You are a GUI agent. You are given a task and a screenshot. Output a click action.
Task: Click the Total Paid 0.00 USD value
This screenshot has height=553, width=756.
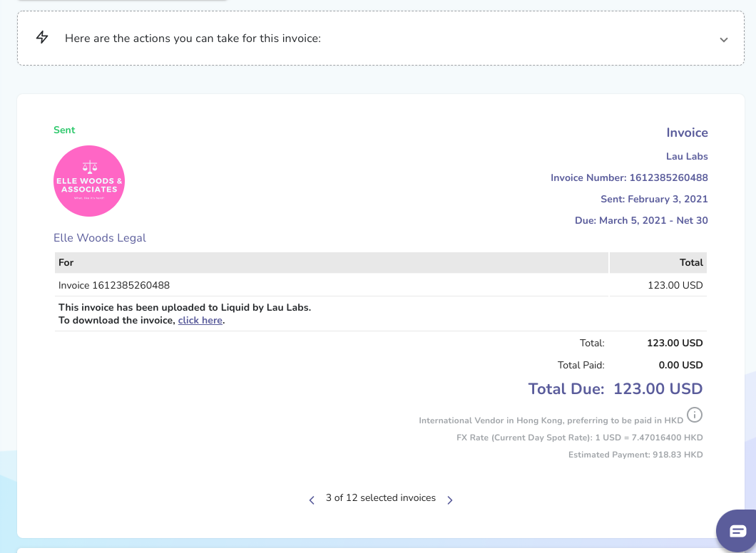coord(680,365)
